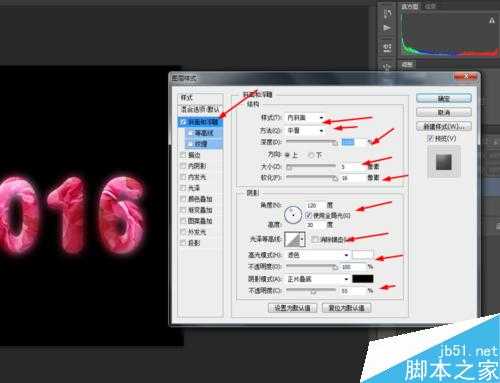
Task: Open the 方法 technique dropdown showing 平滑
Action: tap(305, 130)
